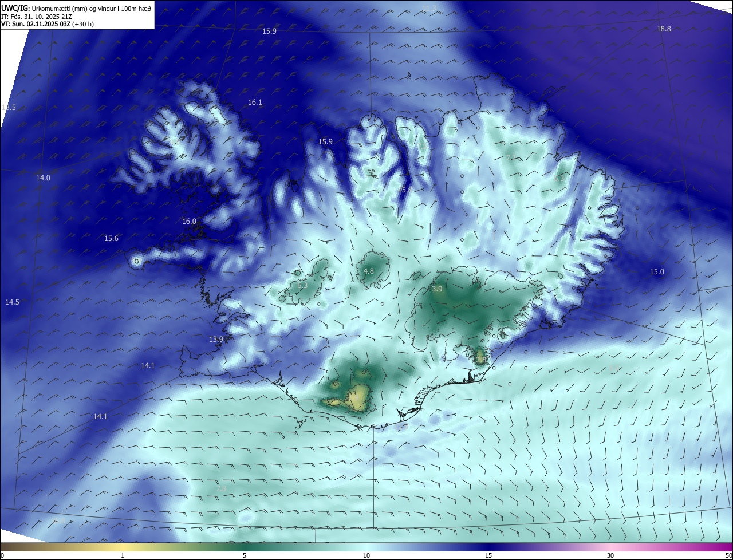Click the 15.8 value label
This screenshot has height=560, width=733.
tap(405, 190)
